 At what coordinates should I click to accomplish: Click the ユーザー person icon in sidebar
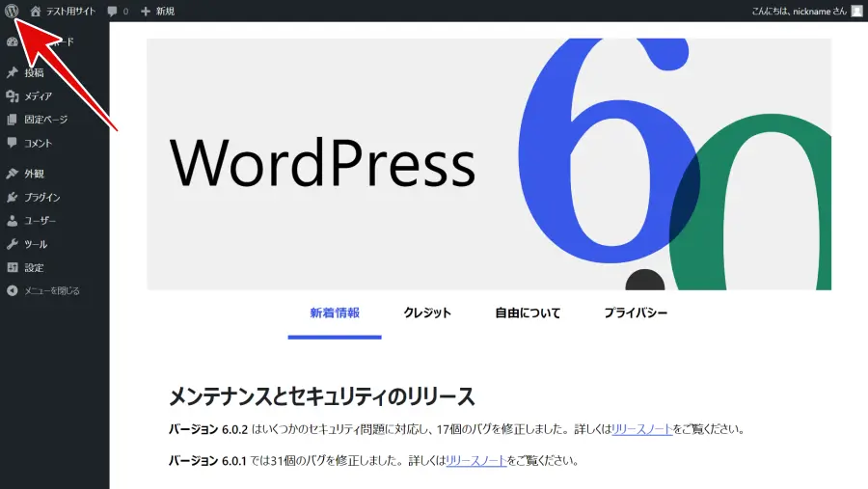pos(13,221)
